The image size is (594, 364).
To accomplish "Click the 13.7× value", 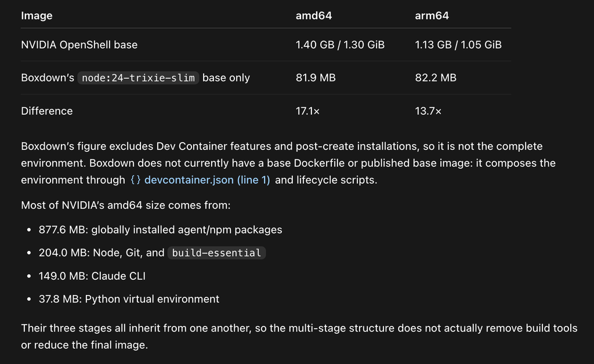I will [428, 111].
